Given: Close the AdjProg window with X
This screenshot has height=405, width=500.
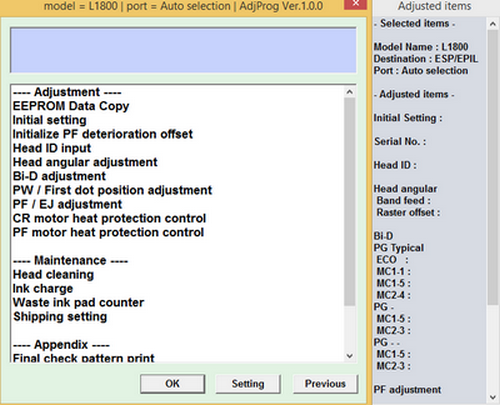Looking at the screenshot, I should (355, 4).
